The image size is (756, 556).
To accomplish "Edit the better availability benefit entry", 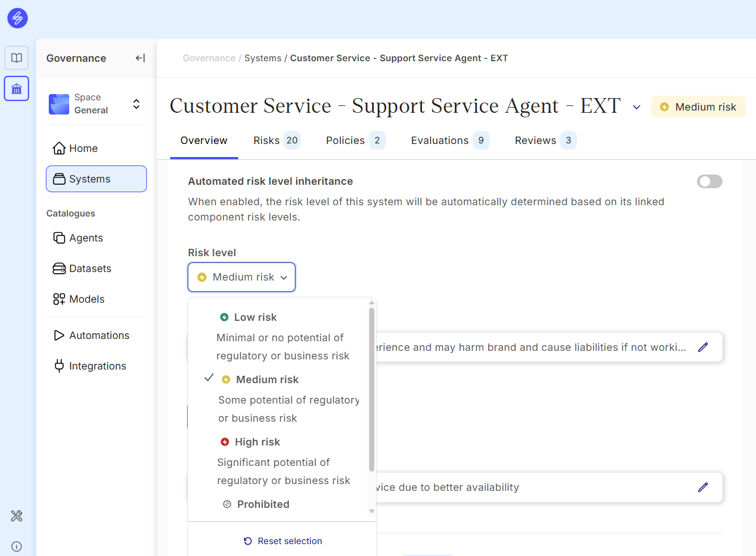I will pos(703,487).
